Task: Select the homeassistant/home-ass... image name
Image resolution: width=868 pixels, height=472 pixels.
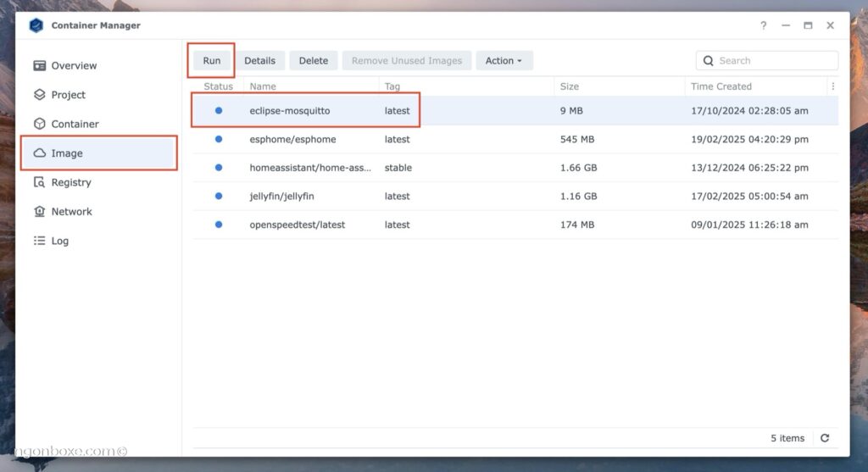Action: 310,168
